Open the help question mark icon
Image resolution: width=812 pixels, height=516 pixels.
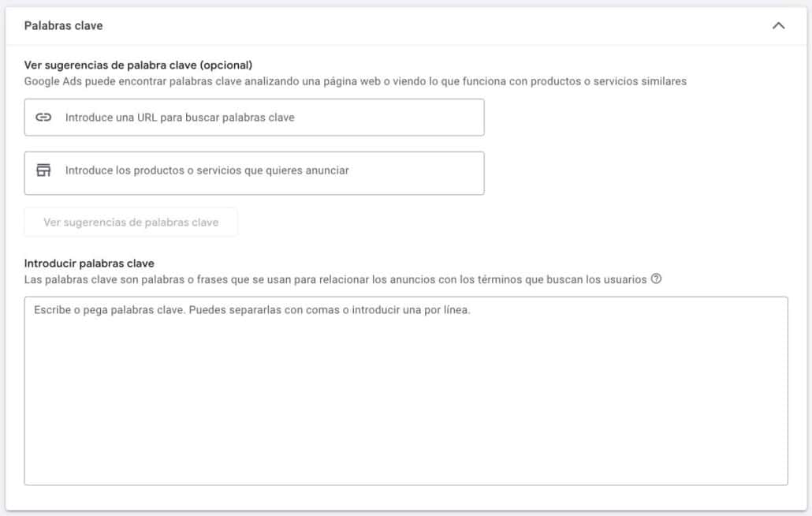tap(656, 279)
